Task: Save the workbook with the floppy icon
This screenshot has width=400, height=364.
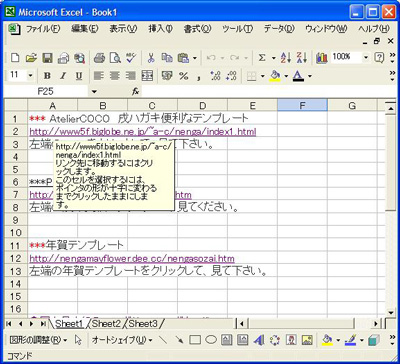Action: point(47,58)
